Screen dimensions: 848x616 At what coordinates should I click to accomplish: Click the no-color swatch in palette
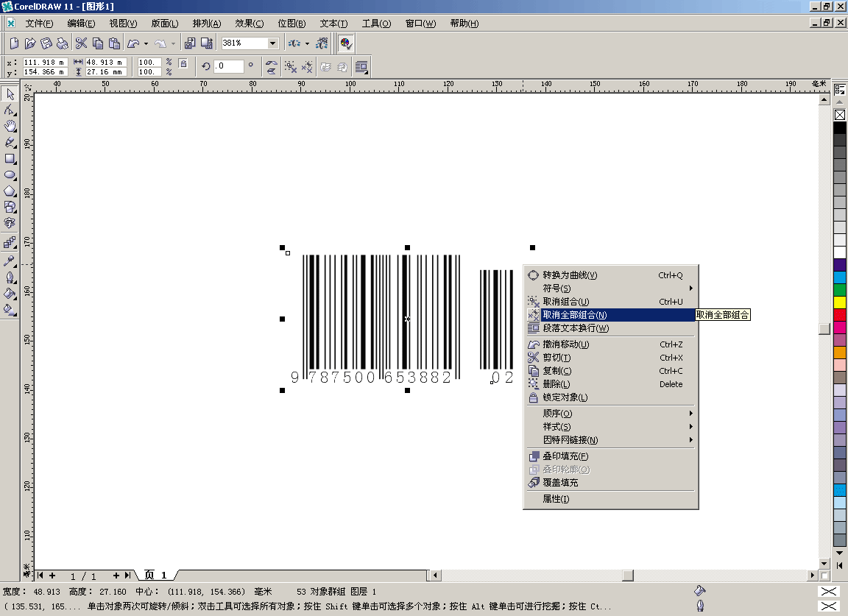(840, 115)
